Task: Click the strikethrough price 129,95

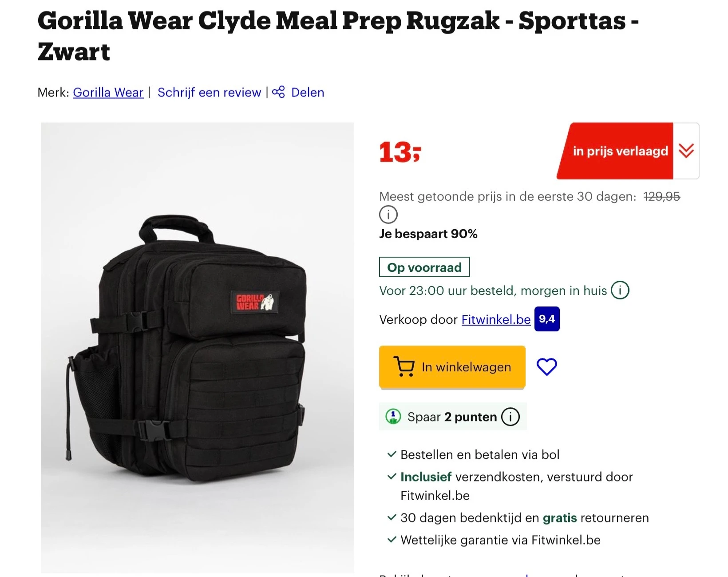Action: [x=662, y=196]
